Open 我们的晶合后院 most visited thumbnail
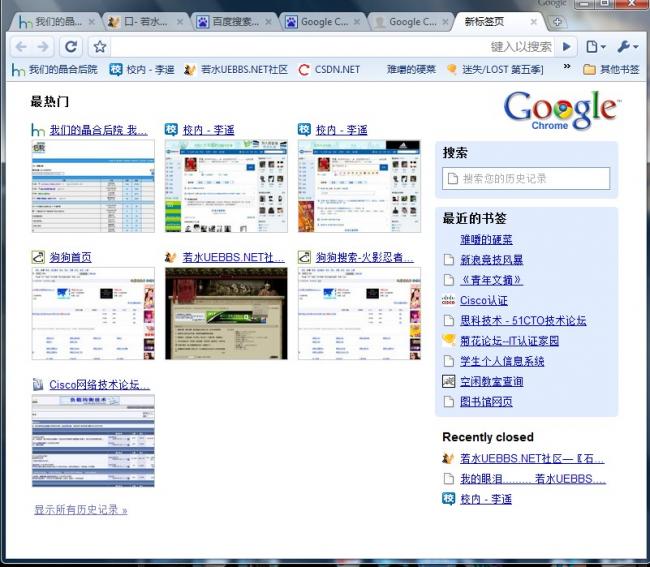This screenshot has width=650, height=567. [93, 186]
